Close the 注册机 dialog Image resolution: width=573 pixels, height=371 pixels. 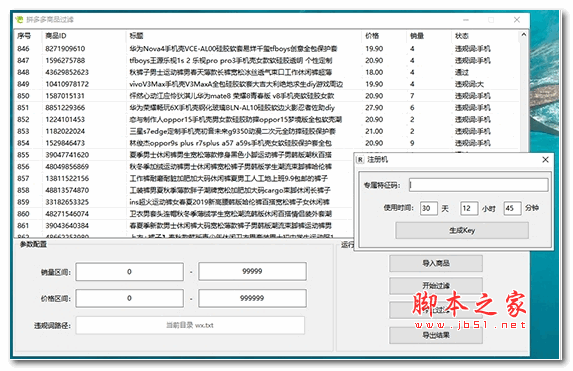click(x=545, y=160)
